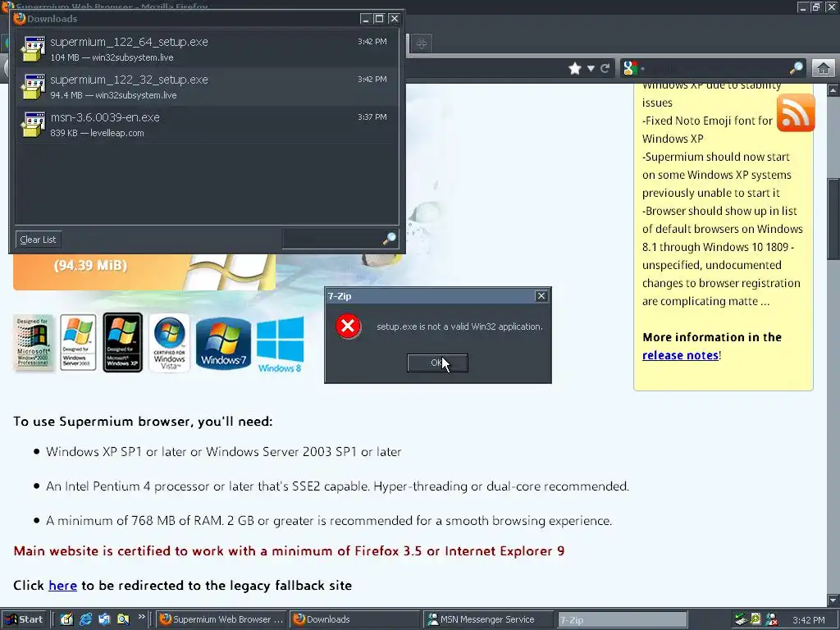
Task: Click the supermium_122_32_setup.exe installer icon
Action: [33, 87]
